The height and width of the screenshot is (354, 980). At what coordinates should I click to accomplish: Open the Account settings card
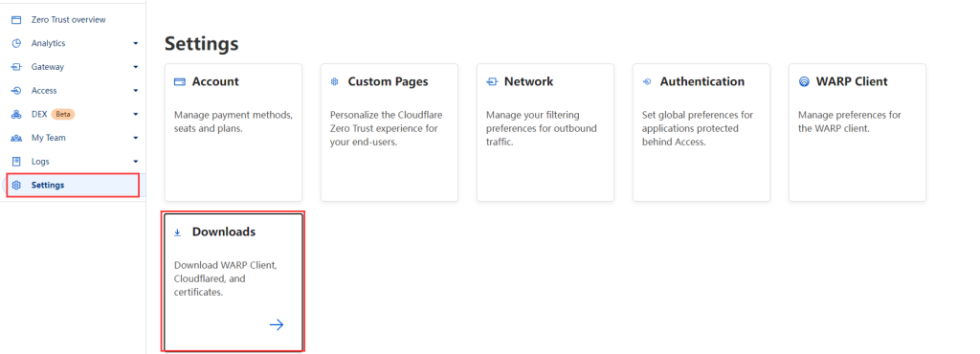[234, 132]
